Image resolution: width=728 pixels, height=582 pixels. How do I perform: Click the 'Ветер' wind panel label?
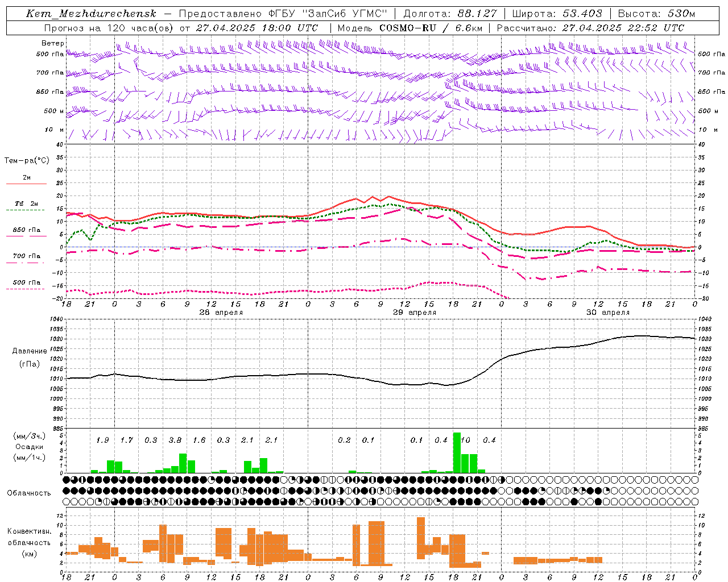pyautogui.click(x=53, y=43)
